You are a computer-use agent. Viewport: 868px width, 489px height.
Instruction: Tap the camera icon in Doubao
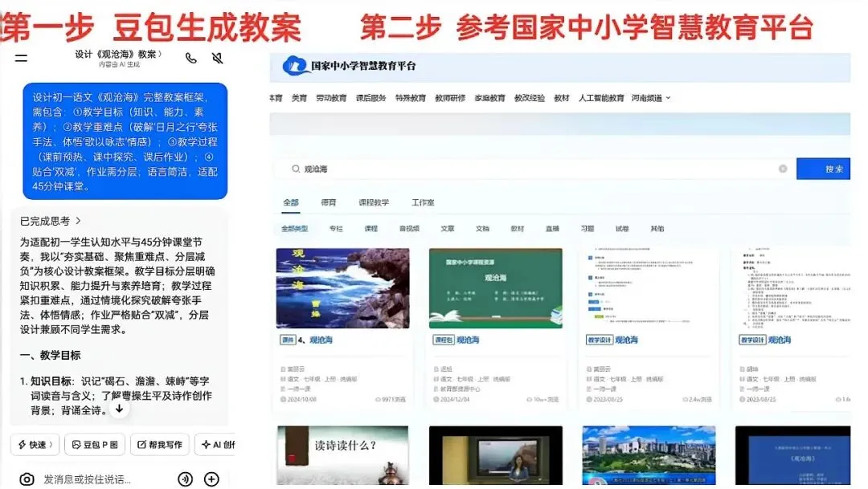(27, 479)
